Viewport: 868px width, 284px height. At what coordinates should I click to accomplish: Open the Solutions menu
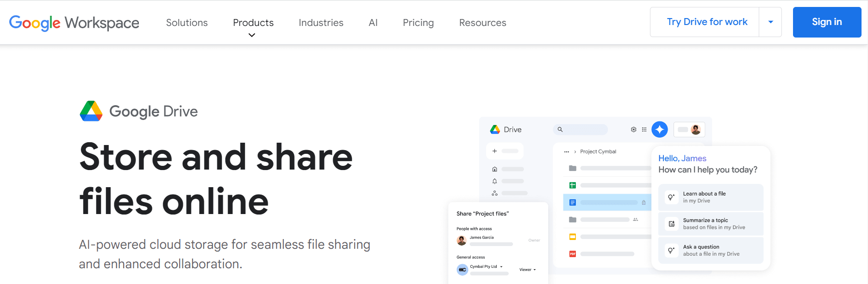pos(187,23)
